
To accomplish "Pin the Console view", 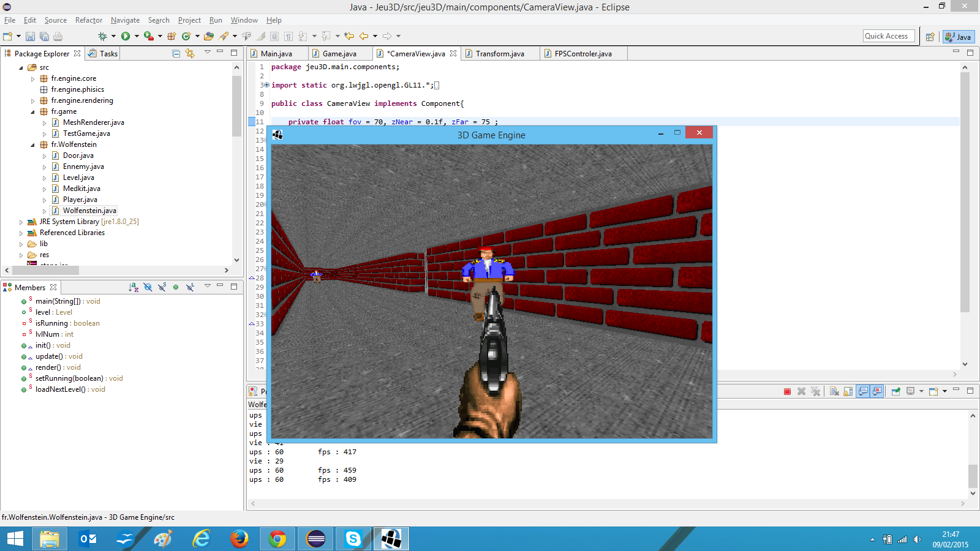I will click(x=896, y=391).
